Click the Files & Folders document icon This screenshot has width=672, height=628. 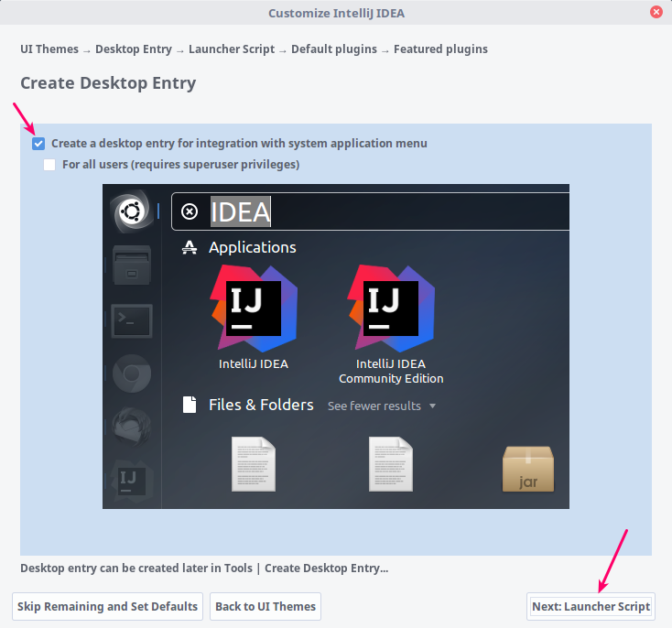(x=190, y=405)
